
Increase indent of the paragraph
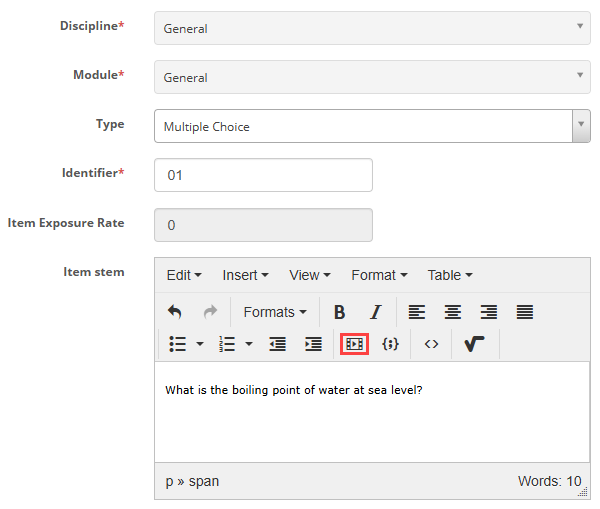click(313, 344)
